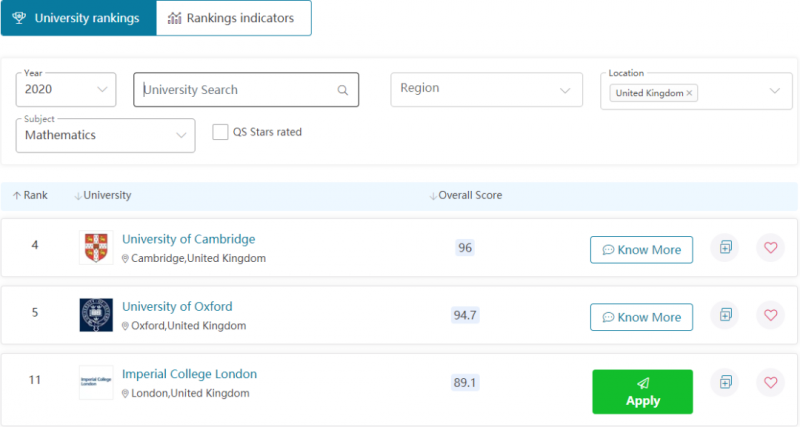
Task: Remove the United Kingdom location tag
Action: coord(689,93)
